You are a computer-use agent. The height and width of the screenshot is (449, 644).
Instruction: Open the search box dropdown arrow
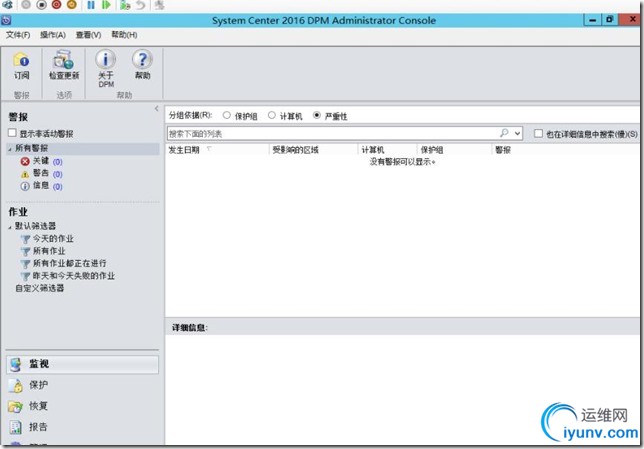517,133
